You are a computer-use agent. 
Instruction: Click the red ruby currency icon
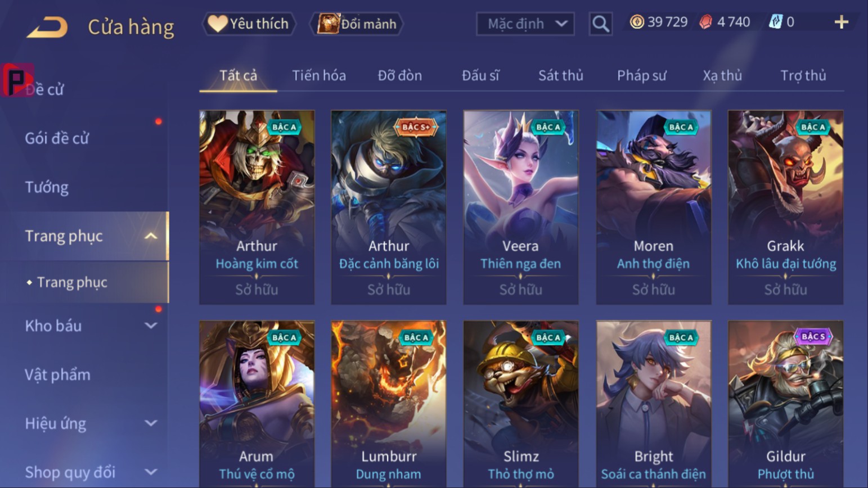[705, 22]
